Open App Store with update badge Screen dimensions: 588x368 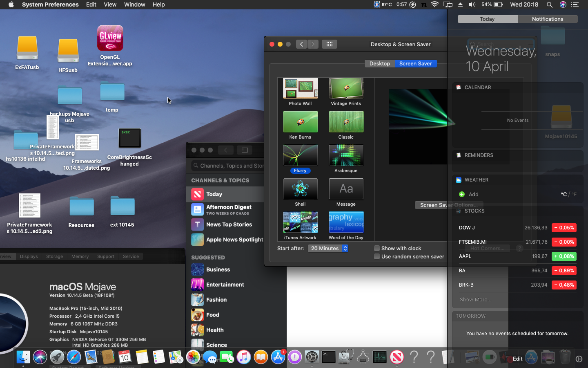coord(278,357)
